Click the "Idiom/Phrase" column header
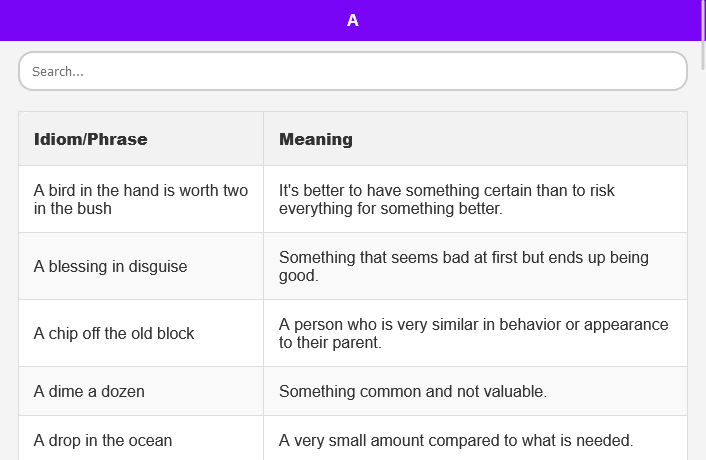This screenshot has height=460, width=706. tap(91, 139)
